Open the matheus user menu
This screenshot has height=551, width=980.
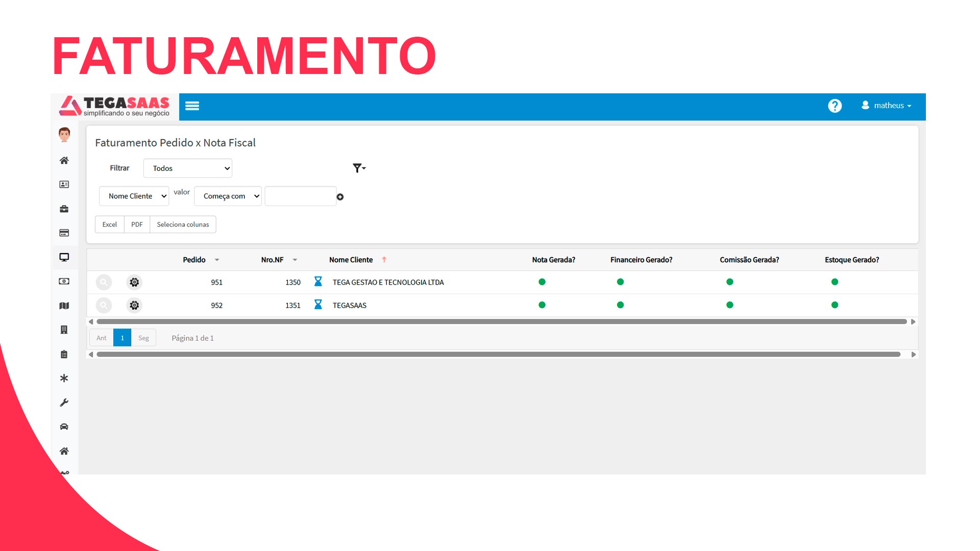tap(887, 106)
